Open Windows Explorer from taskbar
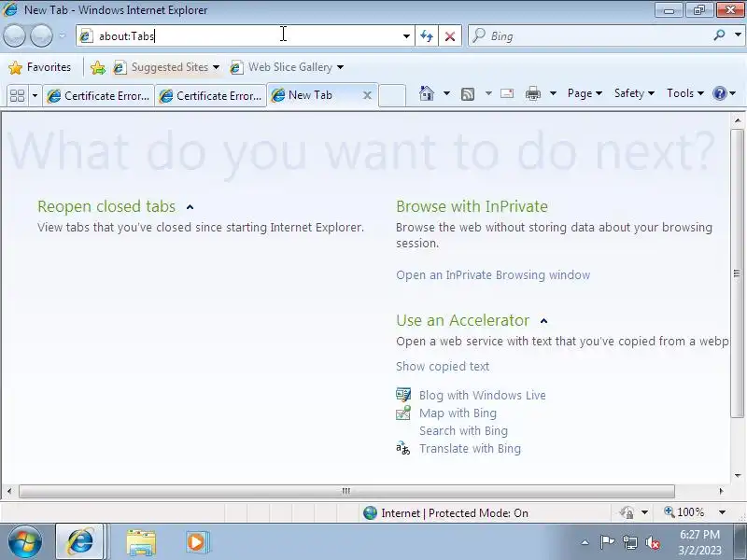Viewport: 747px width, 560px height. point(141,542)
